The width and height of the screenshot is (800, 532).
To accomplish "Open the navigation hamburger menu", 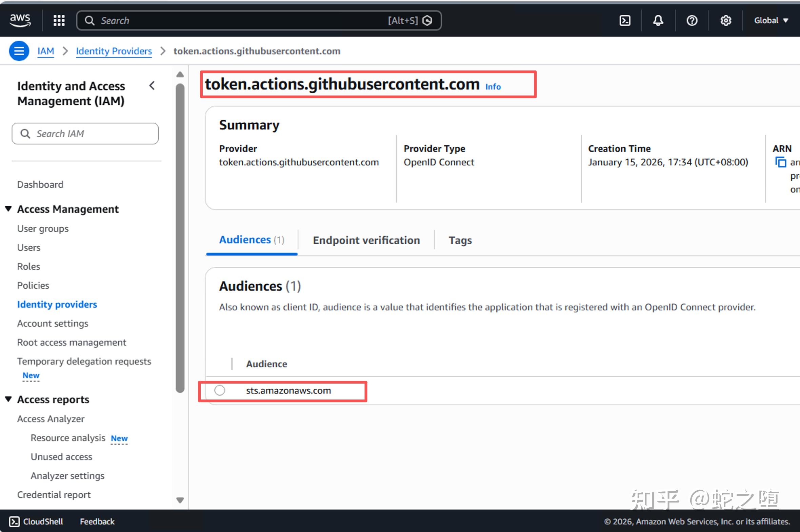I will click(19, 50).
